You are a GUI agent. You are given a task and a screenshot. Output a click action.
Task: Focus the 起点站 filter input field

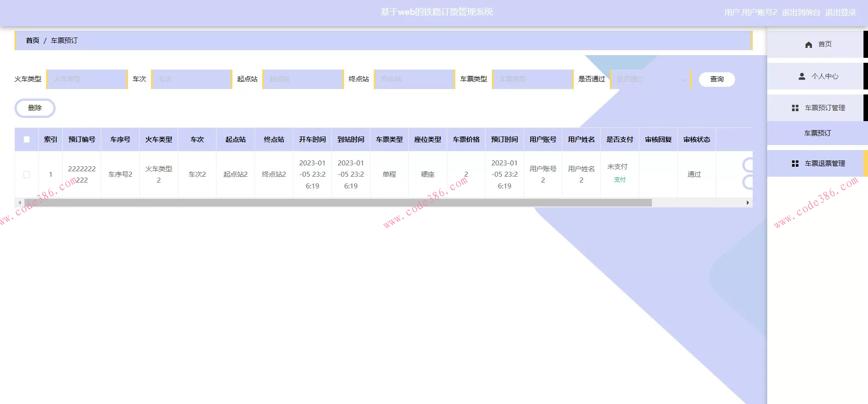(x=303, y=79)
